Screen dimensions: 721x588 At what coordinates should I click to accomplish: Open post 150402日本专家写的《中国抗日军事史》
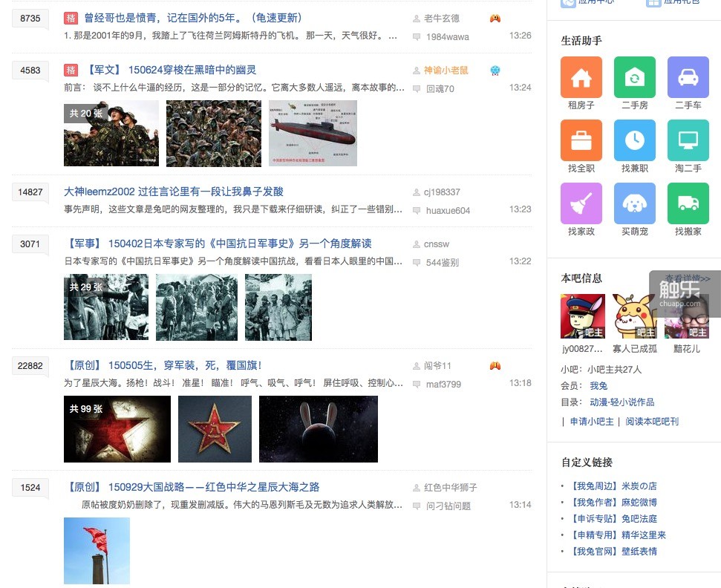[x=218, y=244]
